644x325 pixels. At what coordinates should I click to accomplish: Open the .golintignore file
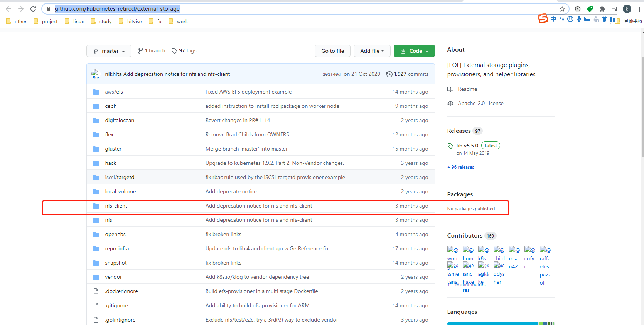pyautogui.click(x=120, y=320)
